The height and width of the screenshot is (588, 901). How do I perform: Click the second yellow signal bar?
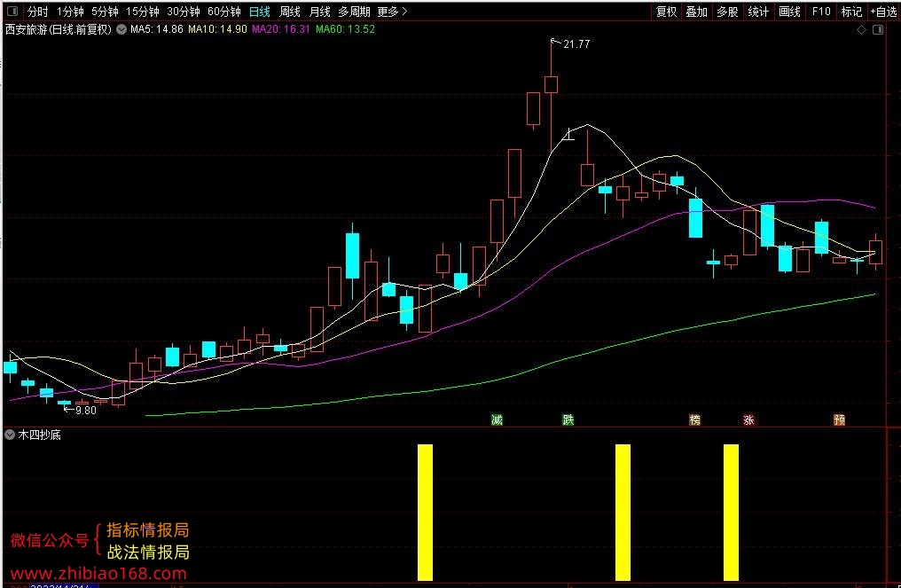click(x=623, y=512)
